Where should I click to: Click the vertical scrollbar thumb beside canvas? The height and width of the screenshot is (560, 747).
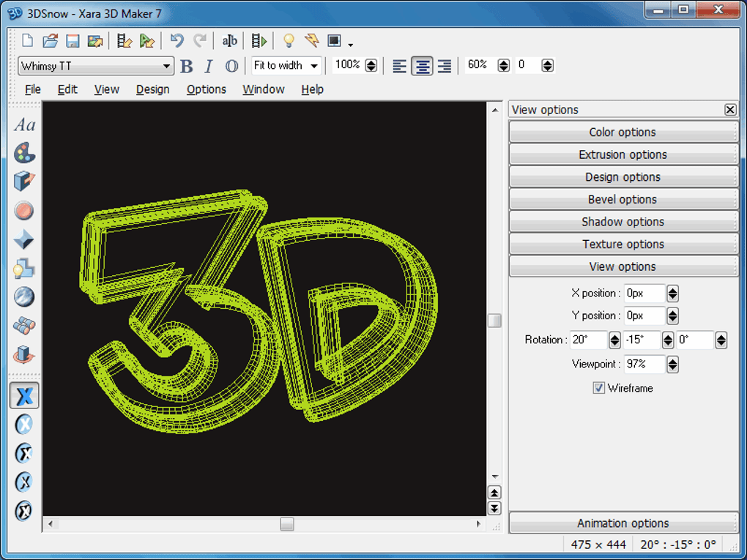[494, 321]
